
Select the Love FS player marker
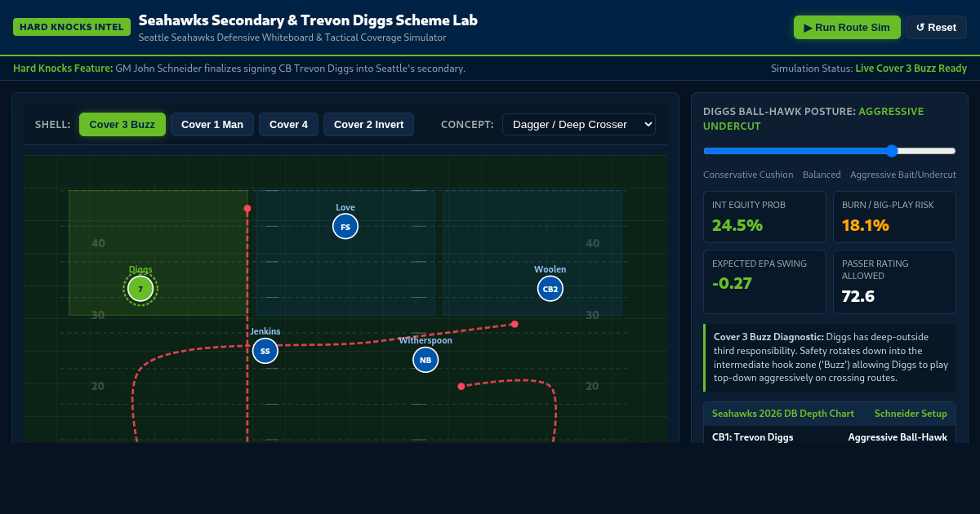pyautogui.click(x=345, y=226)
